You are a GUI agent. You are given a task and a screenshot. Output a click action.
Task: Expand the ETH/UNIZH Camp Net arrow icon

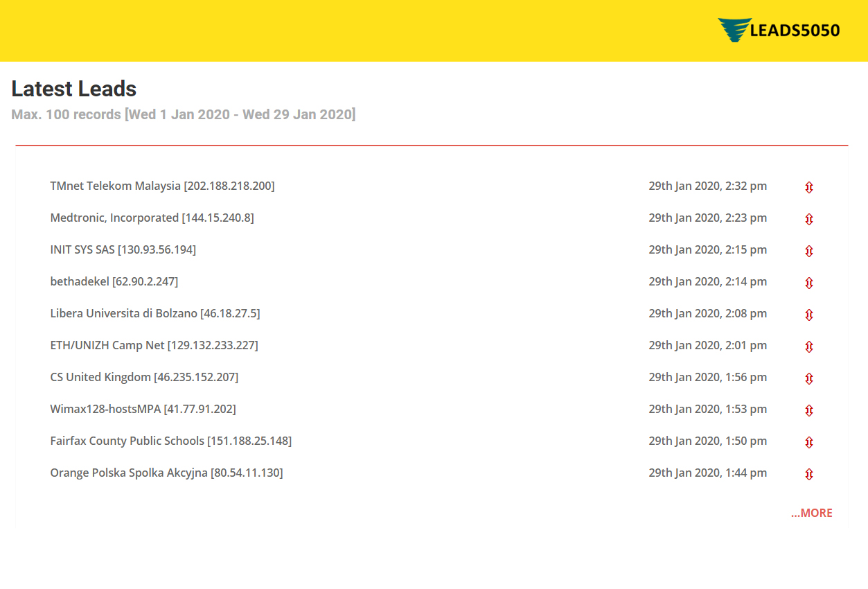808,346
